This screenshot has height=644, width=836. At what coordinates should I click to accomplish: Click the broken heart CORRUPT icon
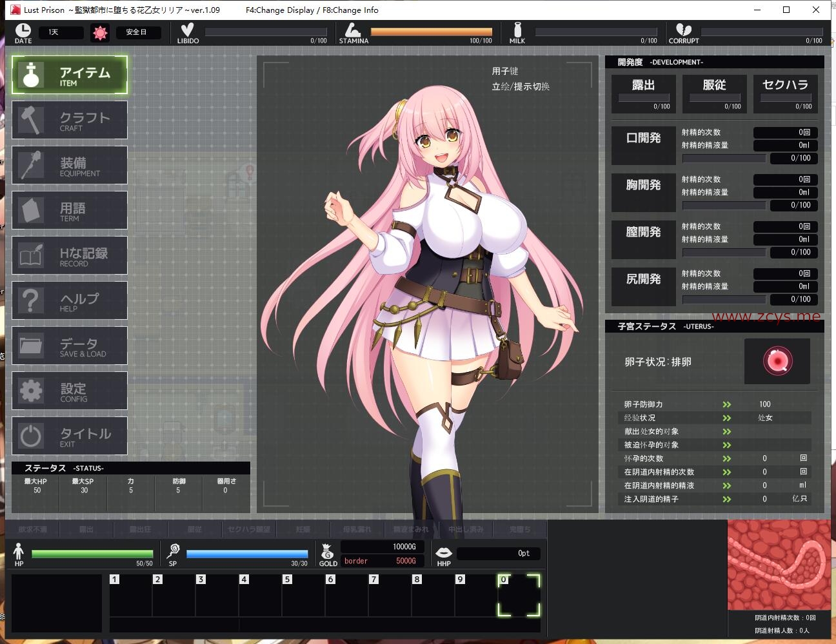point(683,30)
